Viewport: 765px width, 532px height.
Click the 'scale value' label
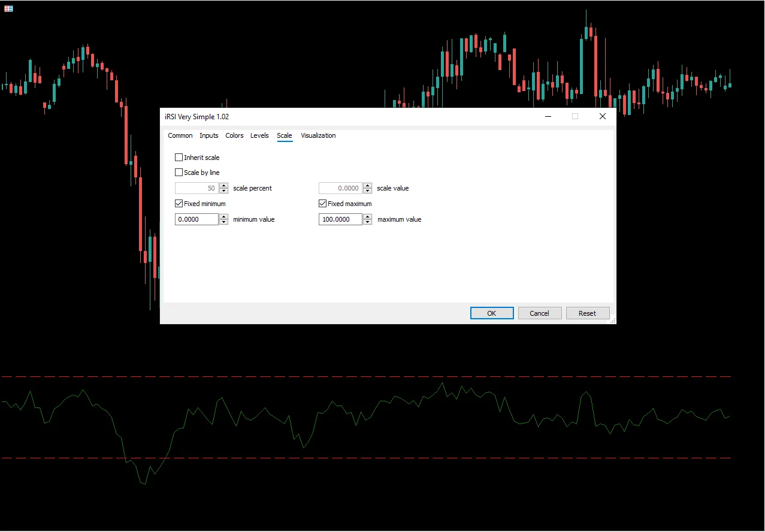click(393, 188)
